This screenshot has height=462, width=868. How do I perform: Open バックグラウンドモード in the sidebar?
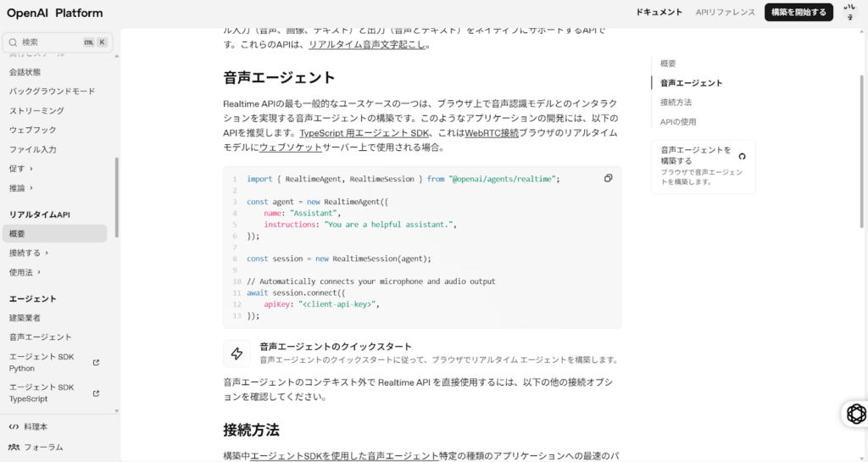coord(52,92)
